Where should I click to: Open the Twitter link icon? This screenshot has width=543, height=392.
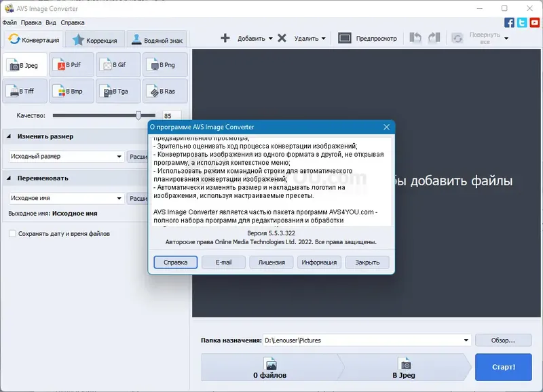522,22
